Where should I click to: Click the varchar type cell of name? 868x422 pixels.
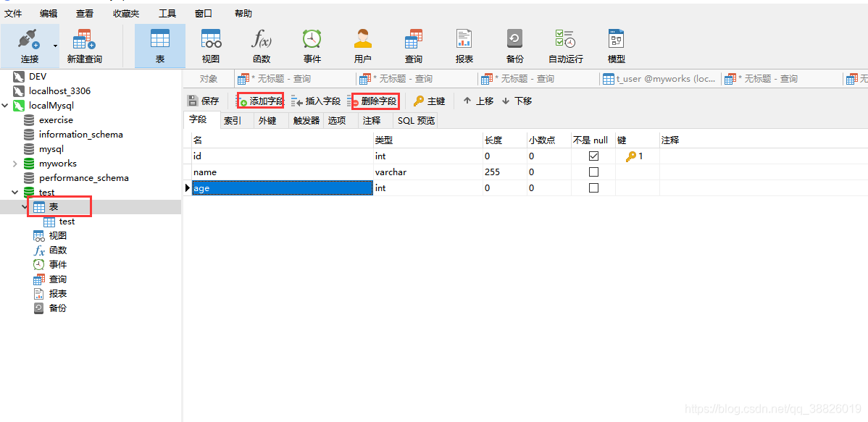pyautogui.click(x=428, y=172)
